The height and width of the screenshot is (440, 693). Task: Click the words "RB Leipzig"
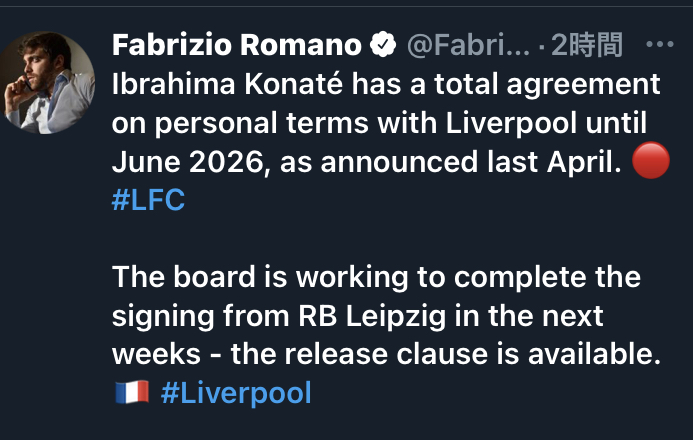[356, 315]
